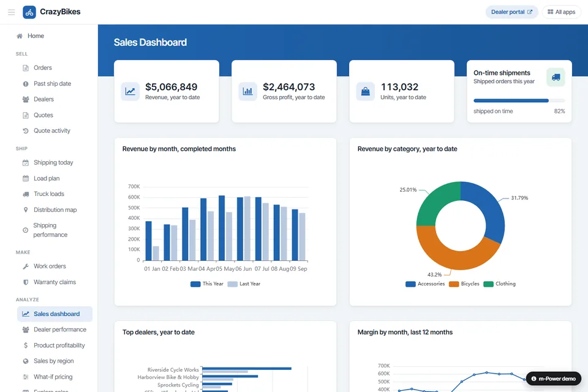
Task: Toggle Accessories legend swatch
Action: tap(410, 284)
